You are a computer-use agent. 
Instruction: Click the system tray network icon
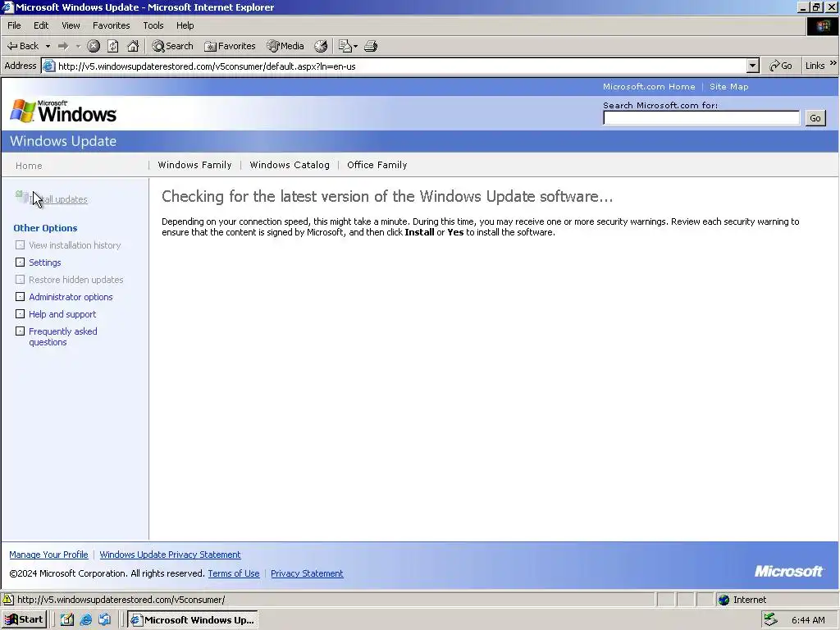[770, 620]
